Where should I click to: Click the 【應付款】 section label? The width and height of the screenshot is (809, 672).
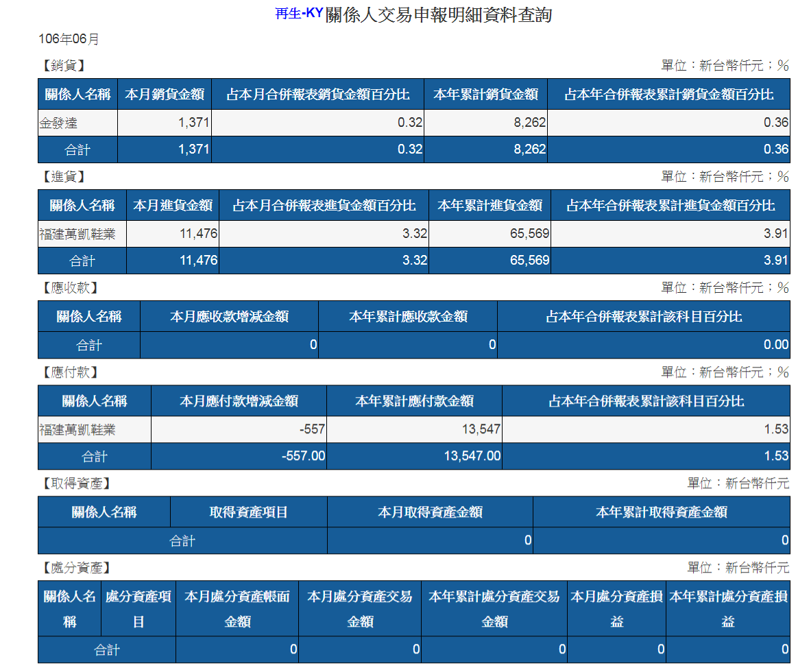tap(71, 372)
